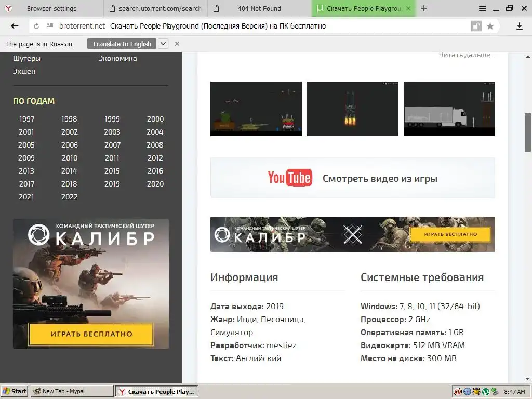Viewport: 532px width, 399px height.
Task: Click the Процессор: 2 GHz text
Action: [x=395, y=320]
